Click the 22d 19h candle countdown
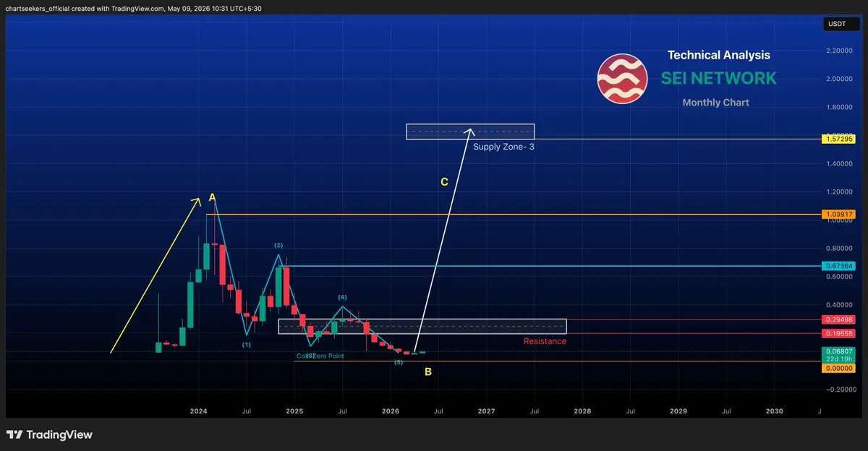Viewport: 868px width, 451px height. coord(839,359)
